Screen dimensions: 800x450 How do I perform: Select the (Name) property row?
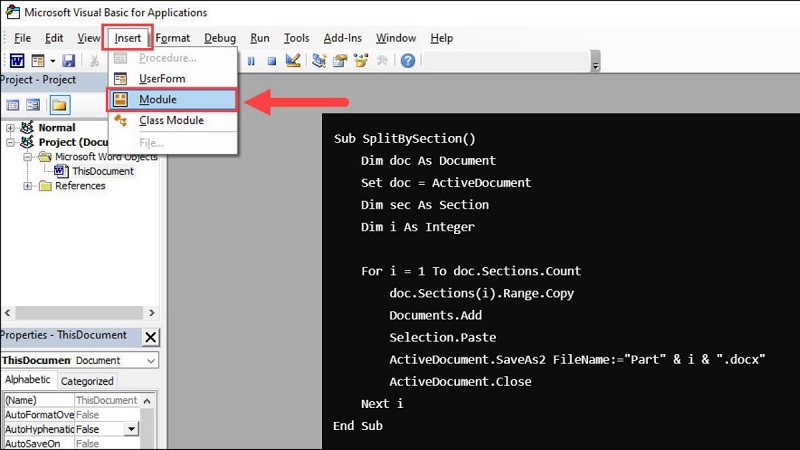point(71,400)
